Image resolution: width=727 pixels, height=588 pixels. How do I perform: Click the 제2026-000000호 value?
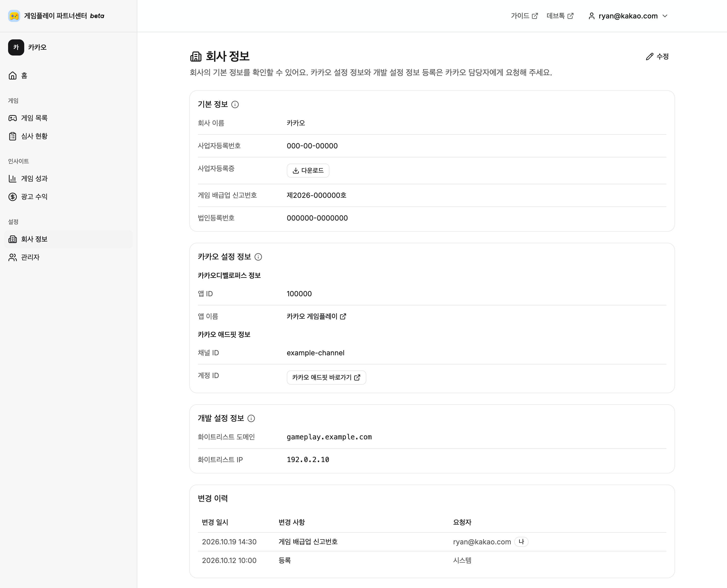[316, 195]
